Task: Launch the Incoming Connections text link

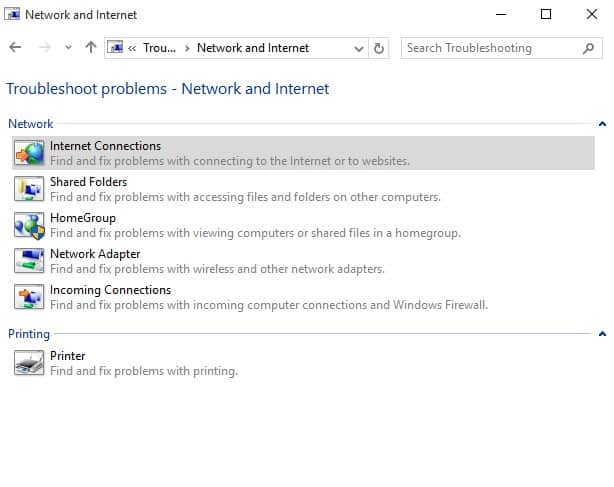Action: tap(110, 290)
